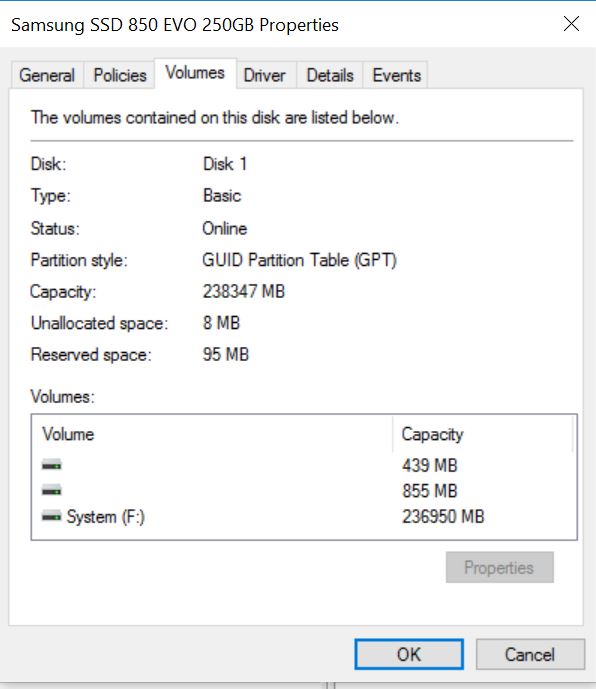Click the 236950 MB capacity value
Image resolution: width=596 pixels, height=689 pixels.
pos(443,516)
